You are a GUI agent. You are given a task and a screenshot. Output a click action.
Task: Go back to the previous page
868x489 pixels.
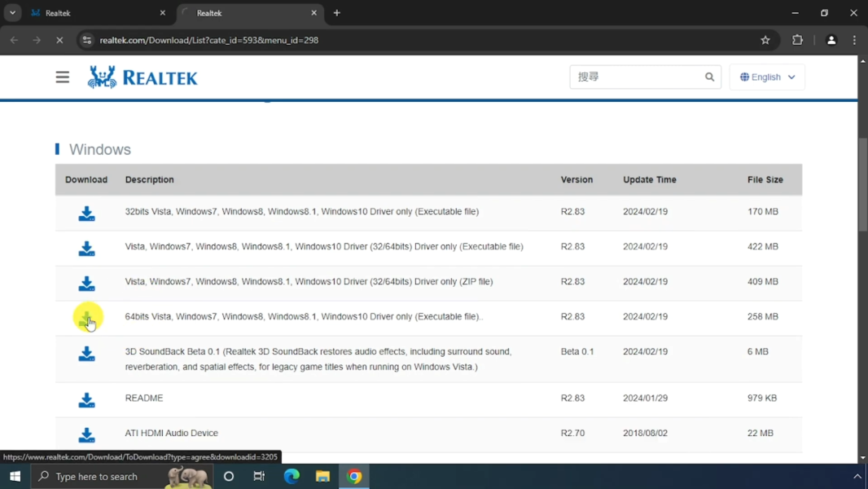coord(14,40)
